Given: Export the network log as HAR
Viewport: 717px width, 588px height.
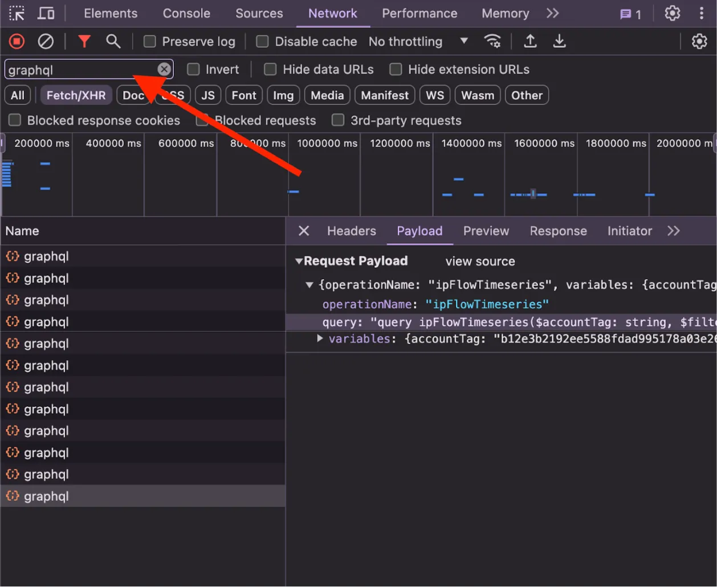Looking at the screenshot, I should pos(559,41).
